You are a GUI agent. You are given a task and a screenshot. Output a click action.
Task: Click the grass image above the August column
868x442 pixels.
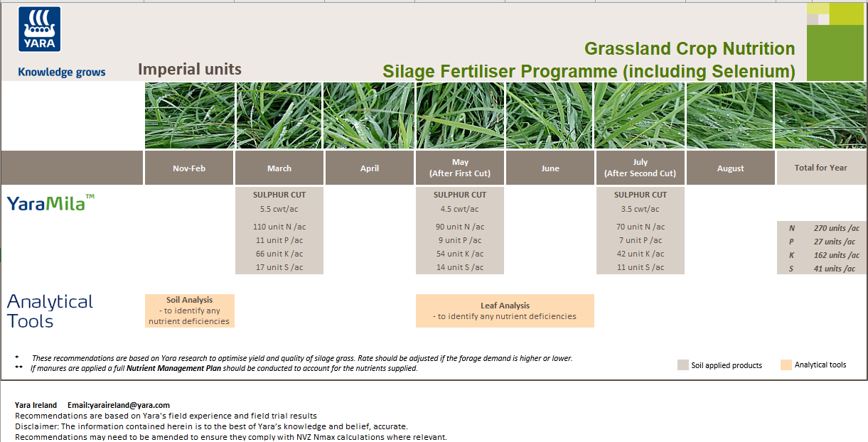pyautogui.click(x=730, y=115)
